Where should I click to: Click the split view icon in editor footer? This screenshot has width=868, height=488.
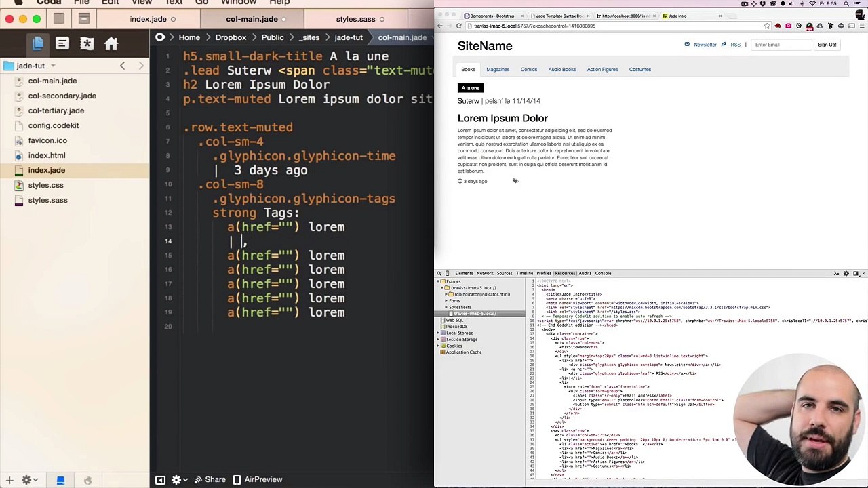click(160, 480)
